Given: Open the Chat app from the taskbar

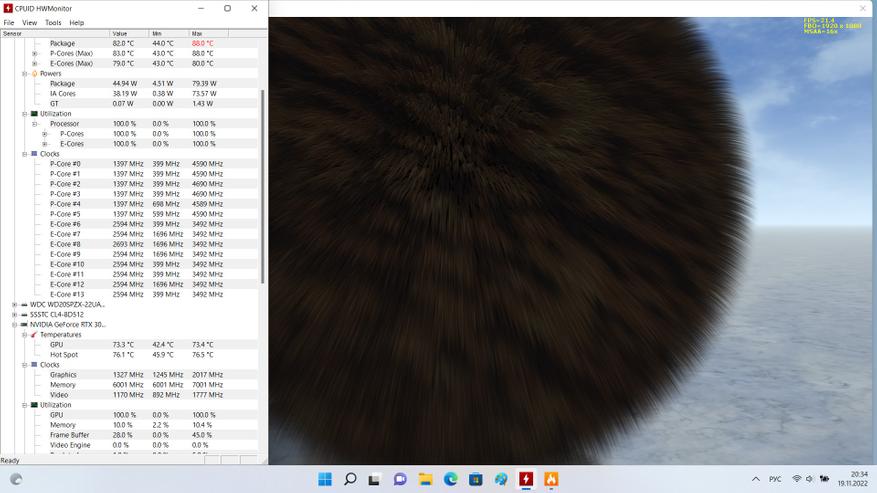Looking at the screenshot, I should point(400,479).
